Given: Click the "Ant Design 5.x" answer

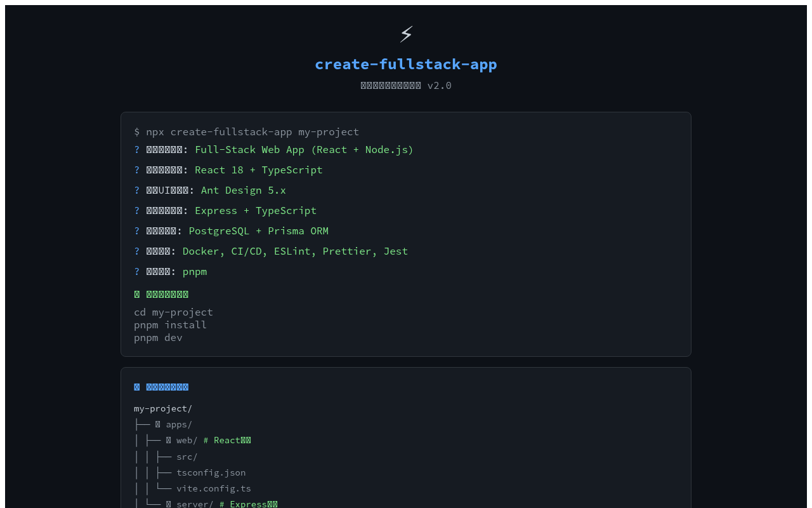Looking at the screenshot, I should [x=244, y=190].
